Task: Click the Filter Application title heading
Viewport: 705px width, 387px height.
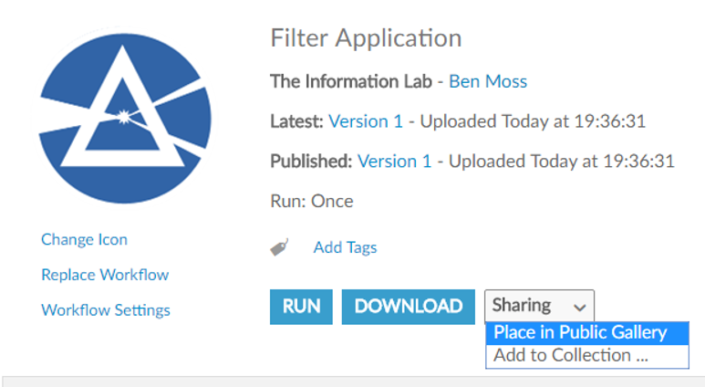Action: [366, 38]
